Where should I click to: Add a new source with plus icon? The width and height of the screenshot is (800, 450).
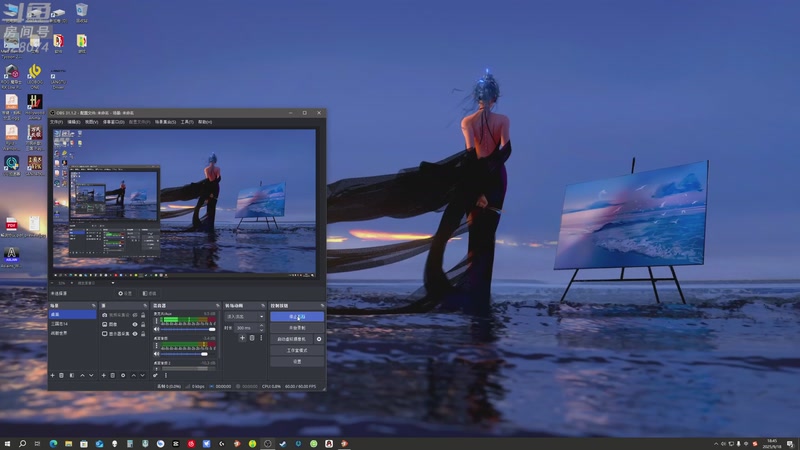[x=104, y=376]
